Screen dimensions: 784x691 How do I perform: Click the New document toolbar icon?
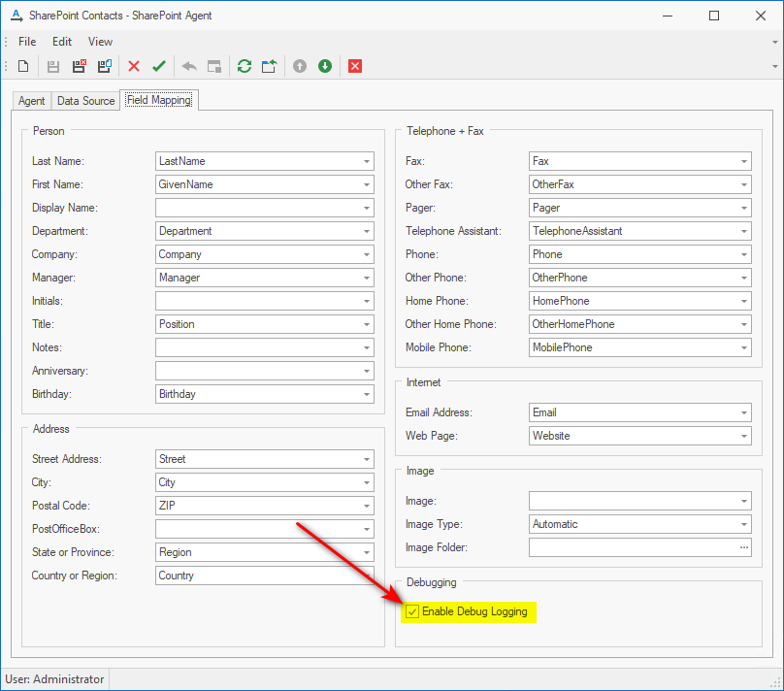23,66
